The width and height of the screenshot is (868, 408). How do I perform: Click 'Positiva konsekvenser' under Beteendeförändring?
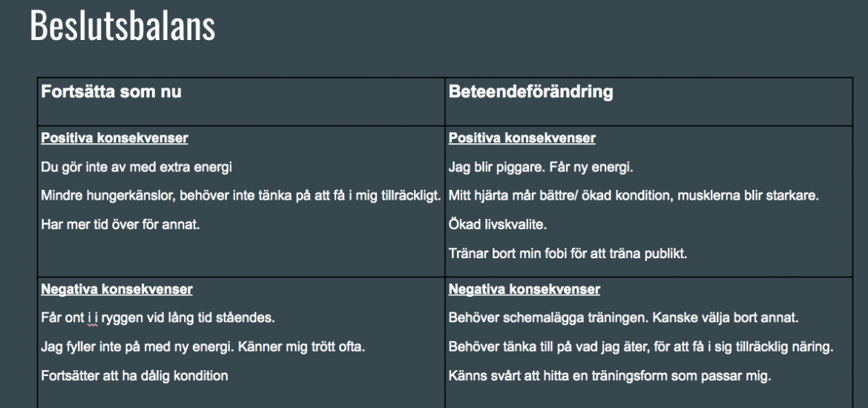(x=522, y=139)
